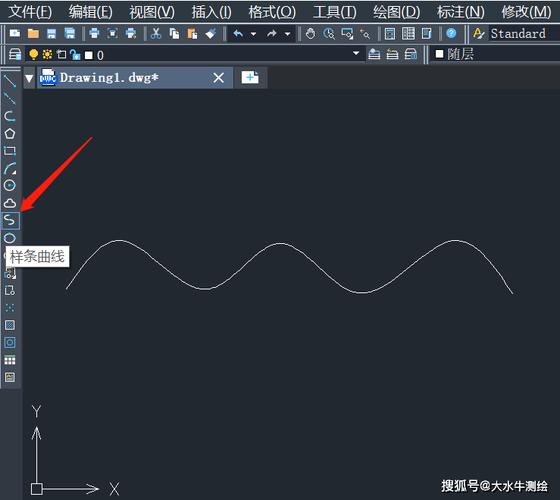Open the Standard text style dropdown
This screenshot has width=560, height=500.
[524, 34]
